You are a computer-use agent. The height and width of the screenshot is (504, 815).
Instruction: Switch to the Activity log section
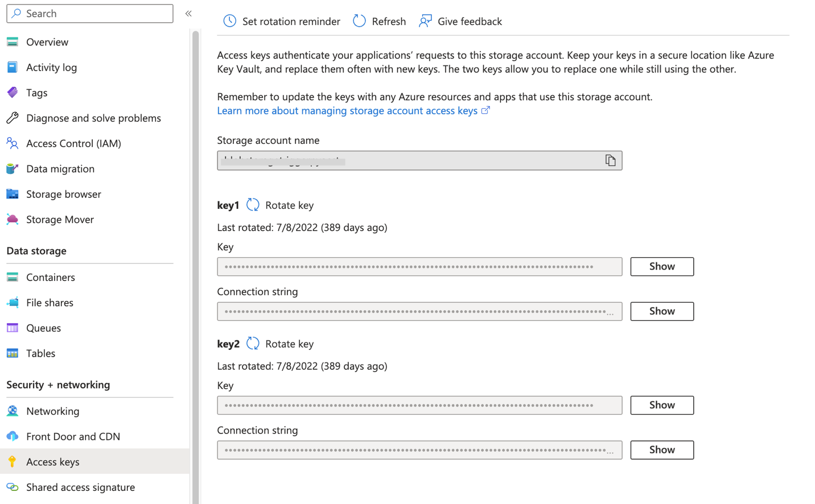pyautogui.click(x=12, y=67)
